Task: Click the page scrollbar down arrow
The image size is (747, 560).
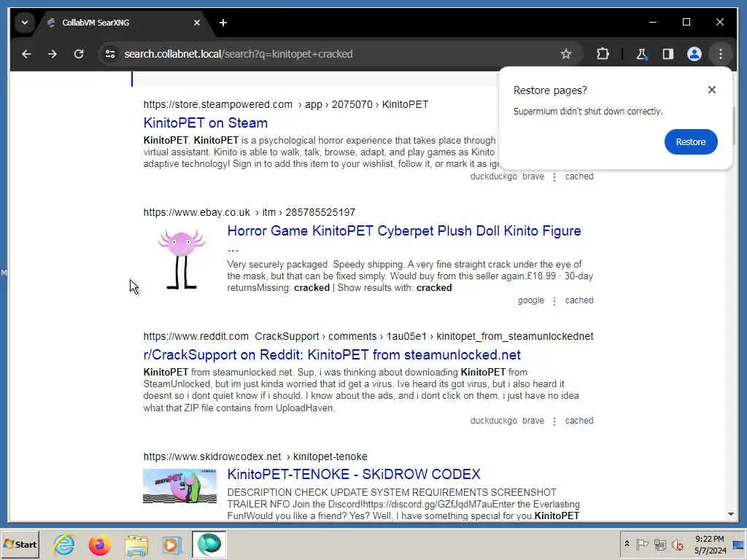Action: (730, 514)
